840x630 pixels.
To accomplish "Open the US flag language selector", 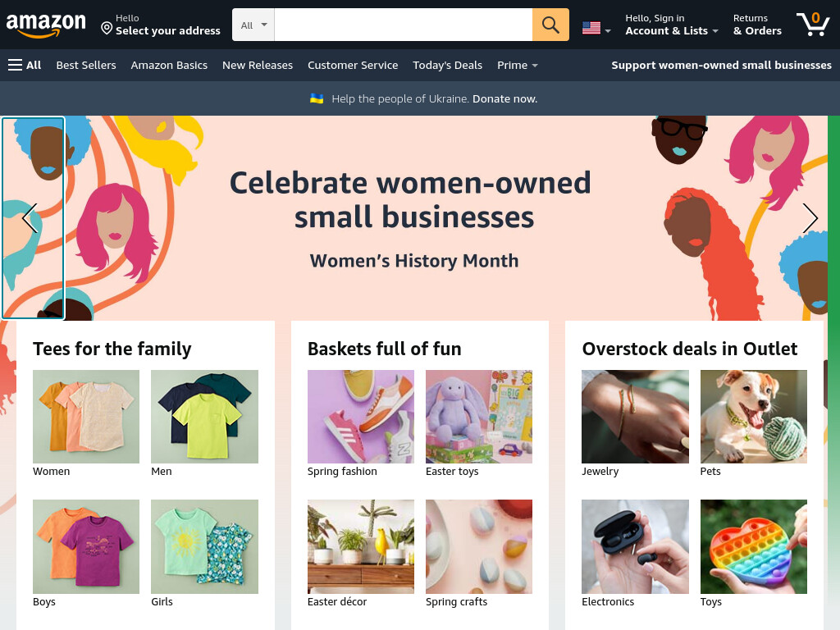I will pyautogui.click(x=596, y=28).
